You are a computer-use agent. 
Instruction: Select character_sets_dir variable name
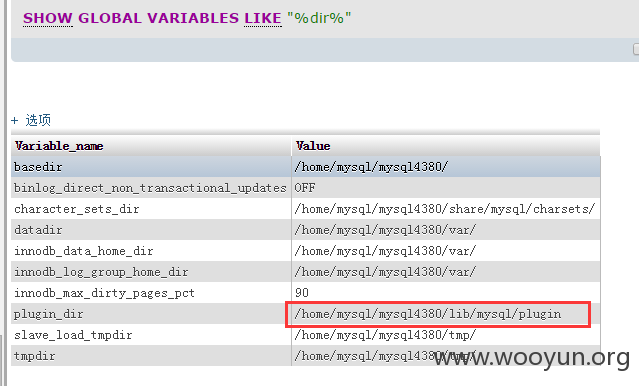point(77,209)
